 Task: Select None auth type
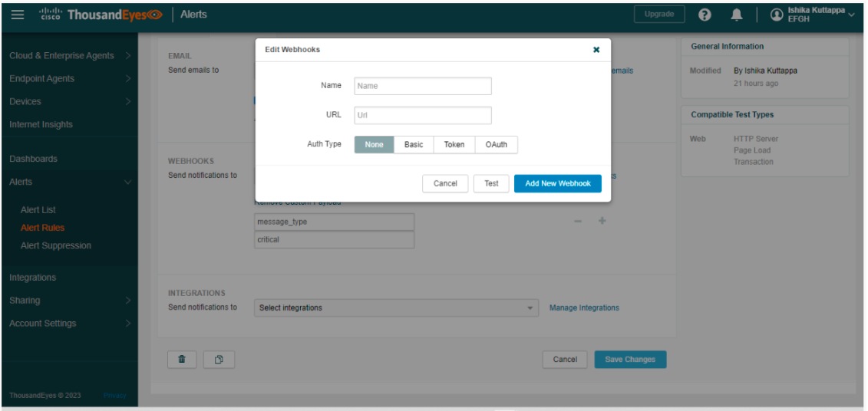point(375,145)
